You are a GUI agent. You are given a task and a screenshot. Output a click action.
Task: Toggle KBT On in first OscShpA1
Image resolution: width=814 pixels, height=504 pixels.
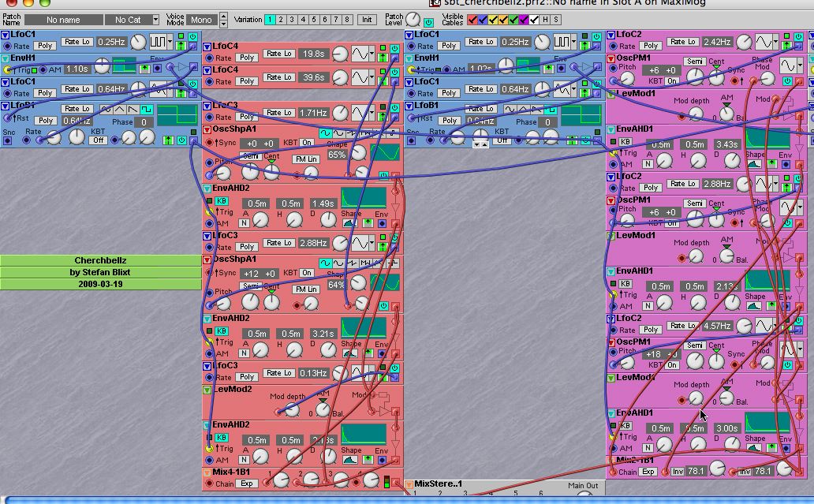[306, 143]
